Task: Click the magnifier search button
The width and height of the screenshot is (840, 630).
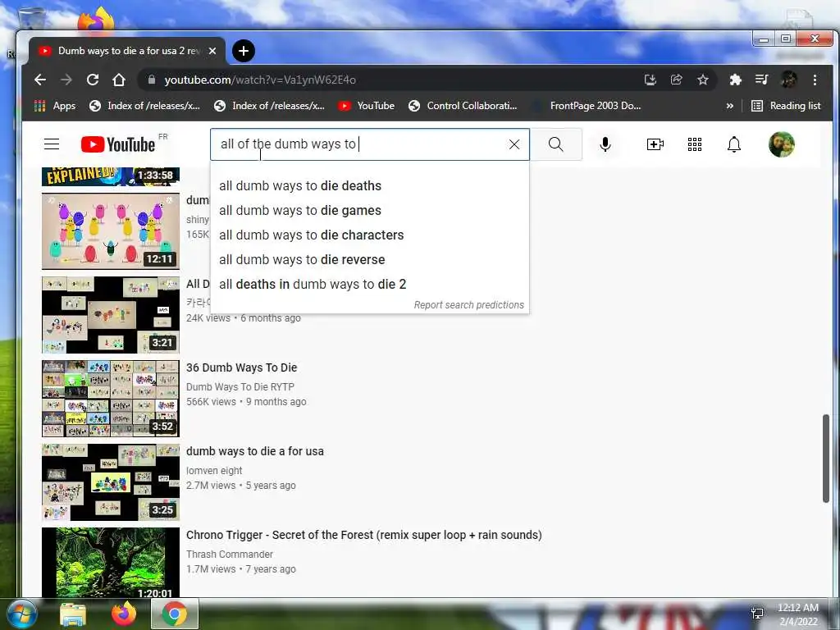Action: (x=556, y=144)
